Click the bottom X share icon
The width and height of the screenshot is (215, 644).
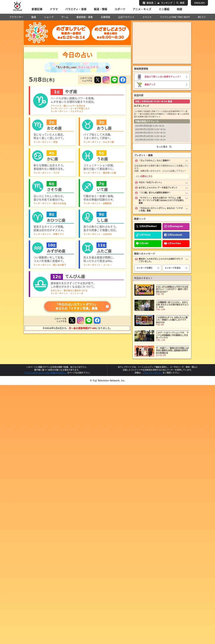[72, 320]
